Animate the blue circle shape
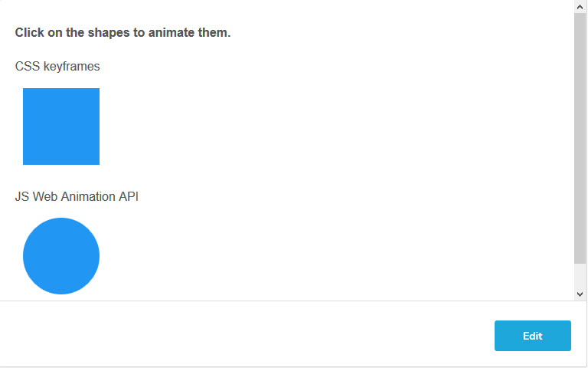This screenshot has width=588, height=368. [x=61, y=256]
